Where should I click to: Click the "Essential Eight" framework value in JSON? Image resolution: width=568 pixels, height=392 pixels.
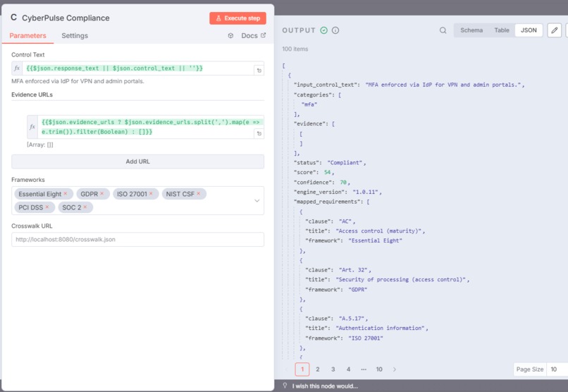(376, 240)
